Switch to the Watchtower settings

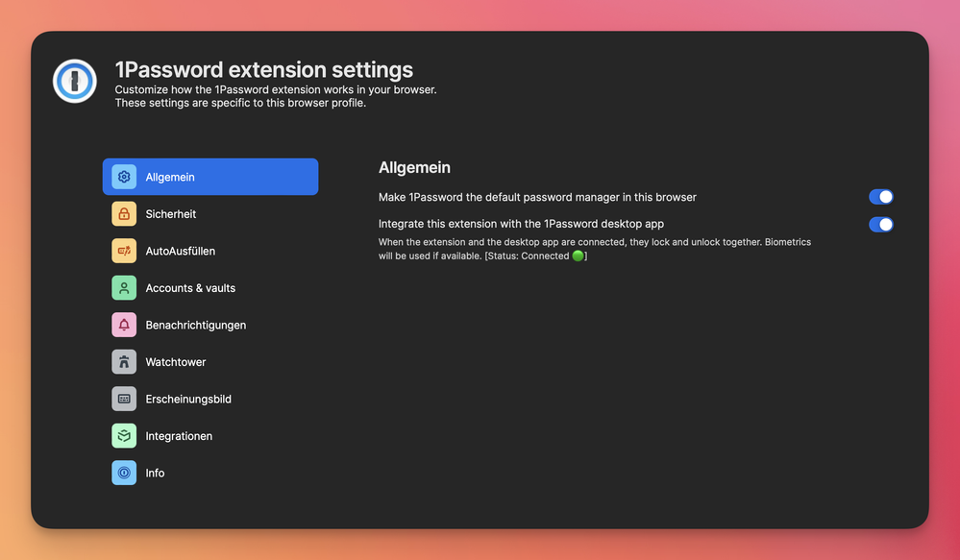coord(176,362)
